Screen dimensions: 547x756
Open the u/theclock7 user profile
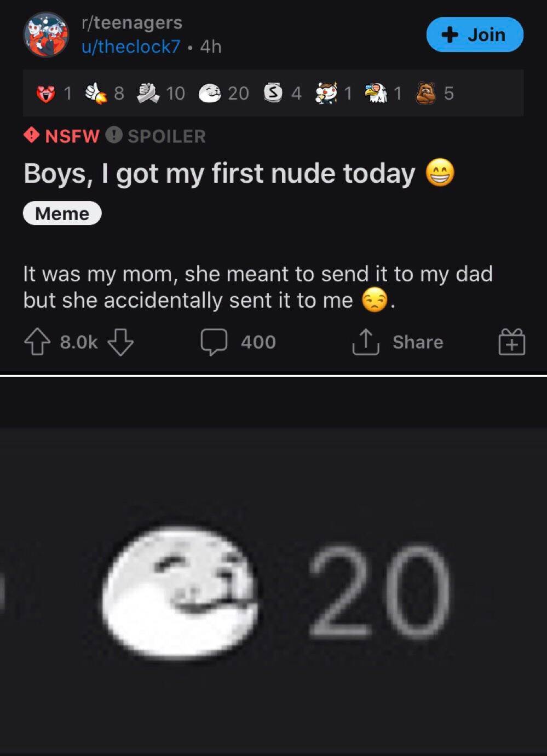(130, 47)
